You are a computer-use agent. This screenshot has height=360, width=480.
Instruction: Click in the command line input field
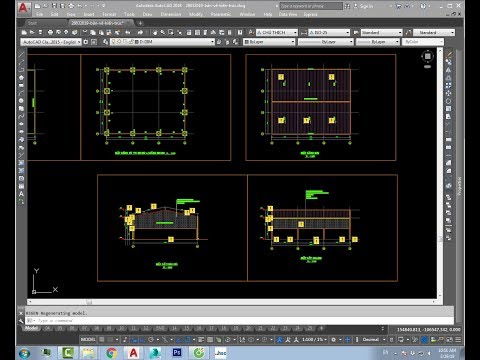239,321
